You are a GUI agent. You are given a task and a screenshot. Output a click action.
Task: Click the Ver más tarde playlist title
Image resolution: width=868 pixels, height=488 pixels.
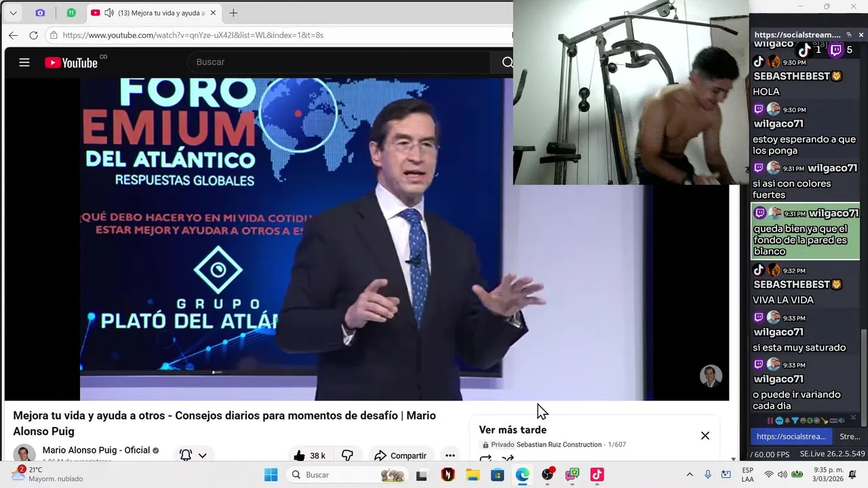pyautogui.click(x=513, y=430)
